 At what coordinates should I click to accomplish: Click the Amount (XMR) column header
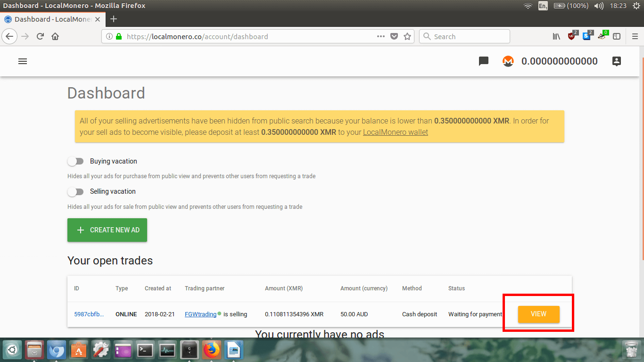pyautogui.click(x=284, y=288)
